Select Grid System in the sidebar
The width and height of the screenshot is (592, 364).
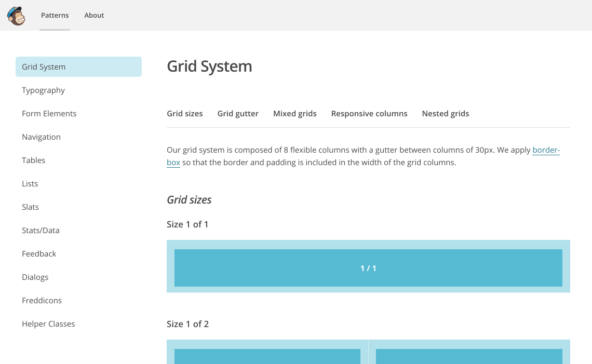[x=78, y=67]
